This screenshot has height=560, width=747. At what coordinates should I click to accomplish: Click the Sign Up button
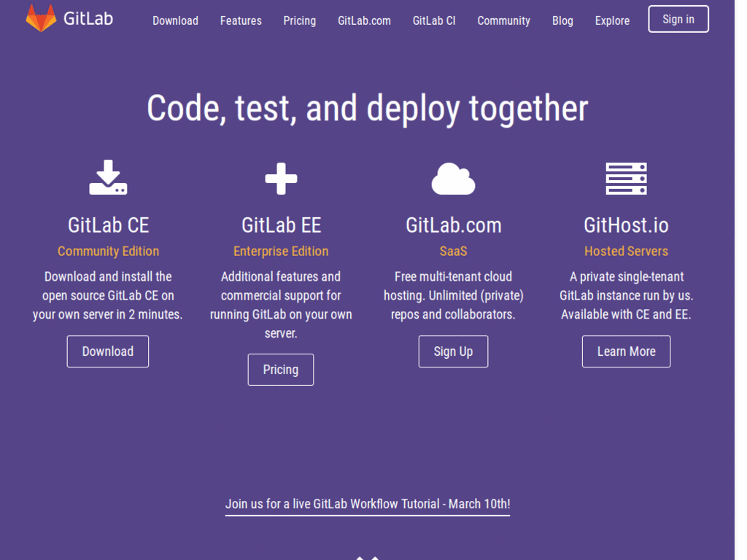[x=453, y=351]
